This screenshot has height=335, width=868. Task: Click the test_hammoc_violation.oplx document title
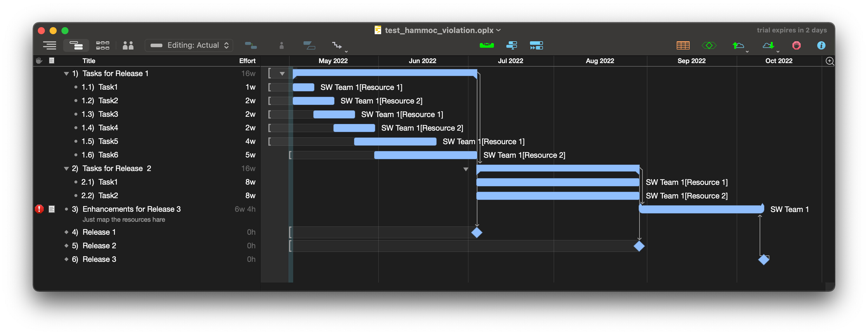[438, 30]
